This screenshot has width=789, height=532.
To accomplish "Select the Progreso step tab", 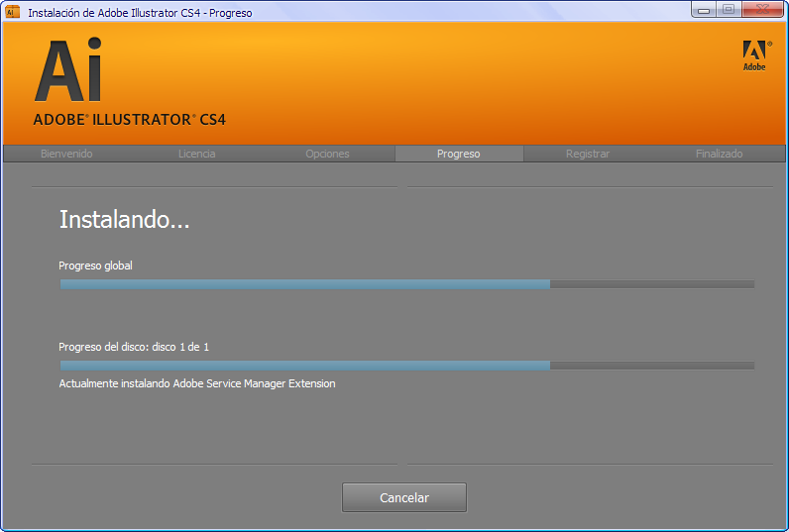I will (459, 154).
